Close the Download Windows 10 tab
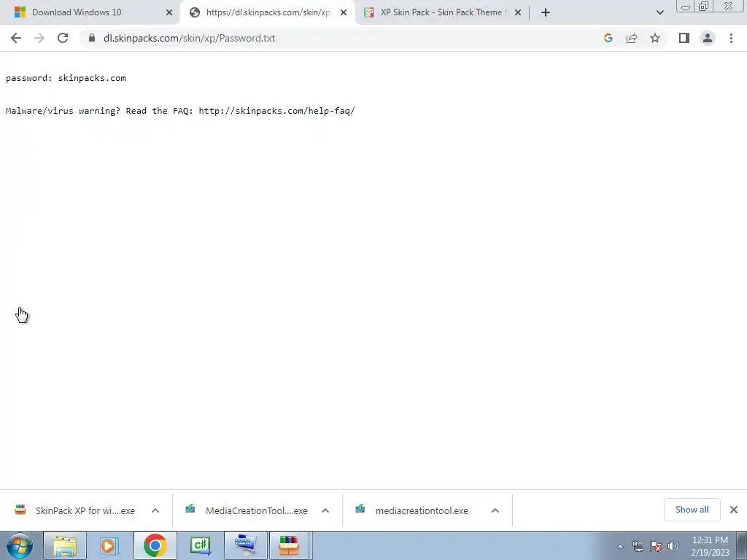The height and width of the screenshot is (560, 747). pyautogui.click(x=169, y=12)
